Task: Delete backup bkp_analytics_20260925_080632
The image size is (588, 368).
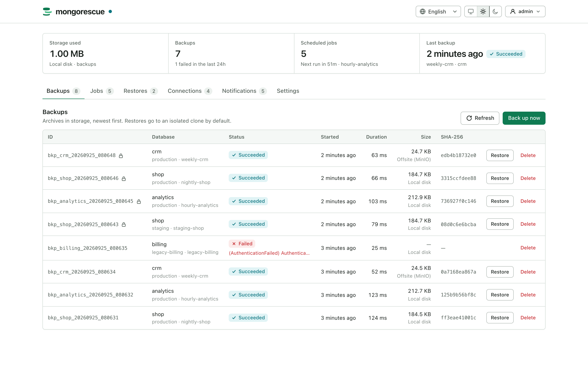Action: [528, 295]
